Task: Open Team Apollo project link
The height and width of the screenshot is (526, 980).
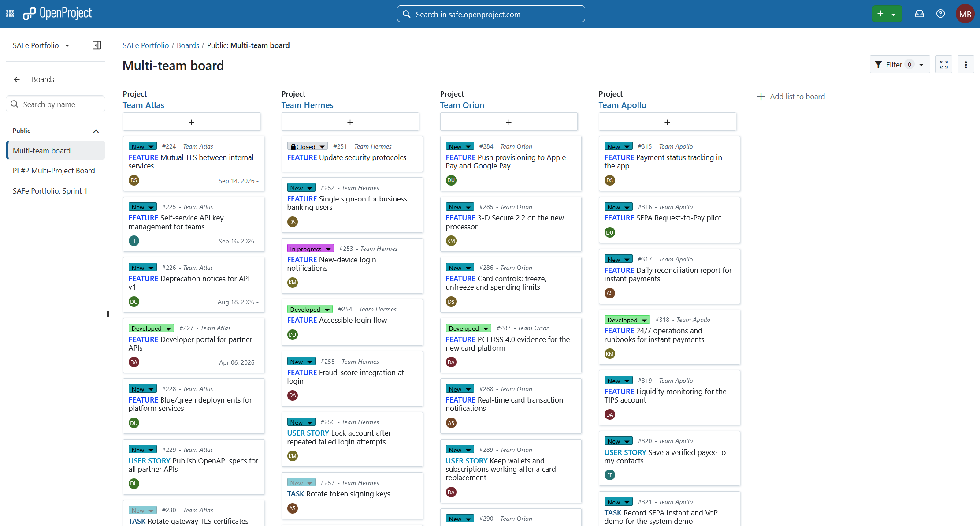Action: click(x=623, y=105)
